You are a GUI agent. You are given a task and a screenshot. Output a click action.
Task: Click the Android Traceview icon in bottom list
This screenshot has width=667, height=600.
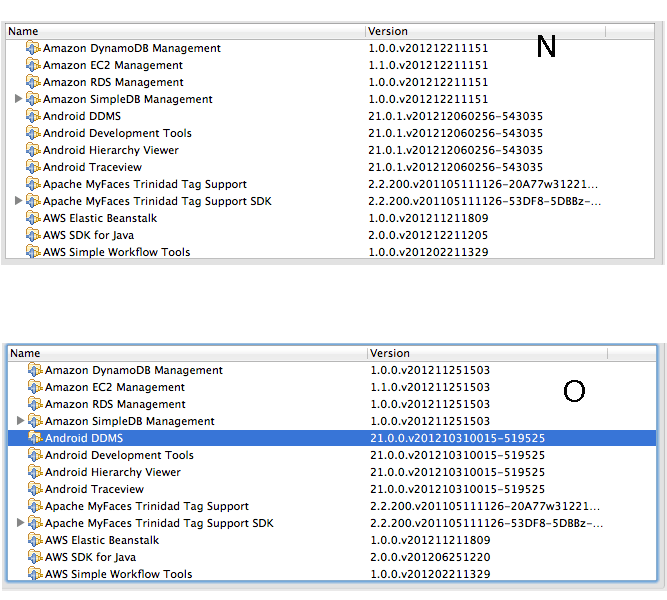pyautogui.click(x=35, y=489)
